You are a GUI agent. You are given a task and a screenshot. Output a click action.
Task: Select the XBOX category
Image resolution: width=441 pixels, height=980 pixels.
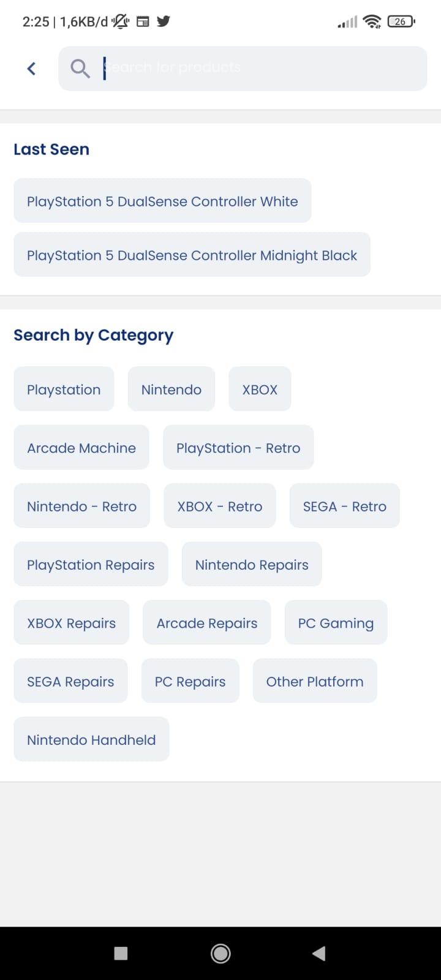[x=260, y=390]
